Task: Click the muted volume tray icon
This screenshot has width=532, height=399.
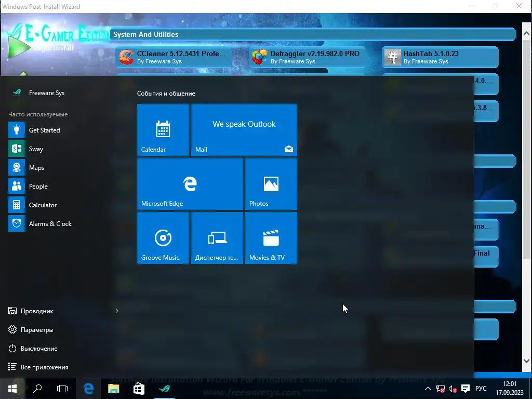Action: tap(453, 389)
